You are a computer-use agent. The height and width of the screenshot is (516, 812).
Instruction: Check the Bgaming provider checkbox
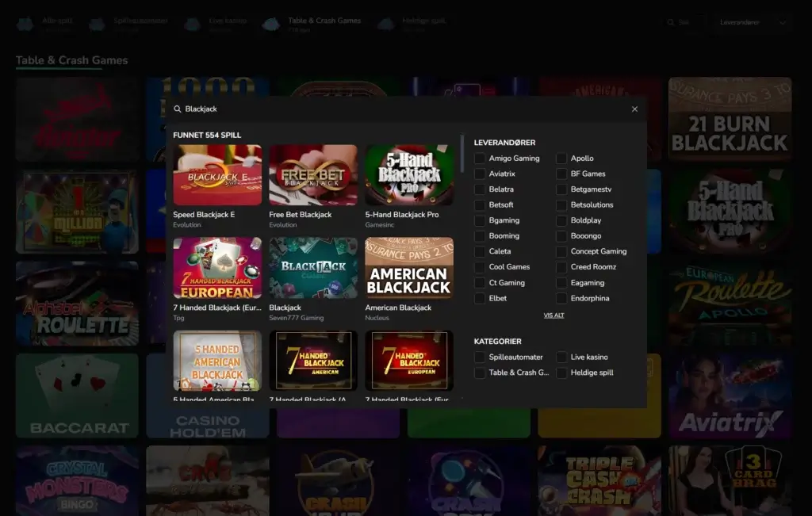(480, 220)
